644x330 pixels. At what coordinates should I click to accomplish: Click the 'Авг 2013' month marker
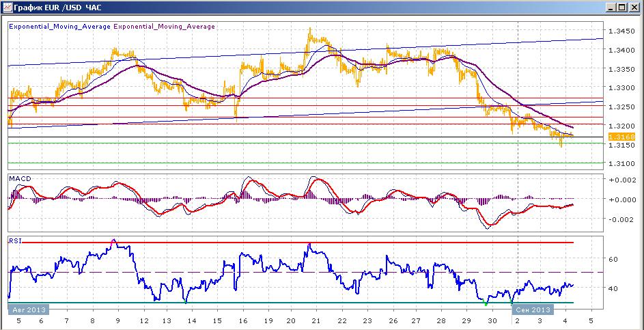(29, 310)
